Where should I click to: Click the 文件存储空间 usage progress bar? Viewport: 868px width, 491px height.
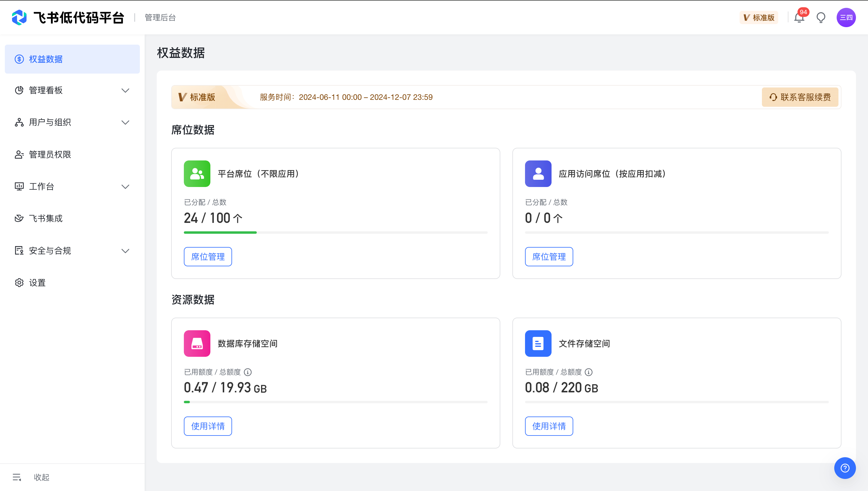point(677,402)
